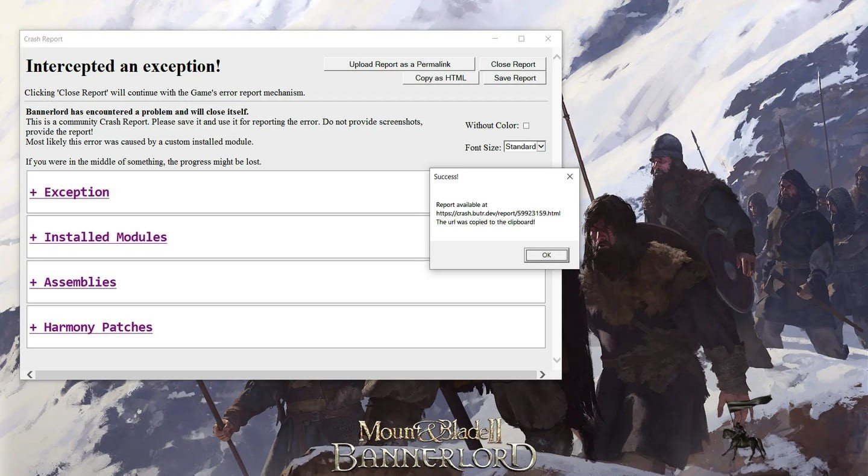This screenshot has width=868, height=476.
Task: Click the 'Report available at' text
Action: point(462,205)
